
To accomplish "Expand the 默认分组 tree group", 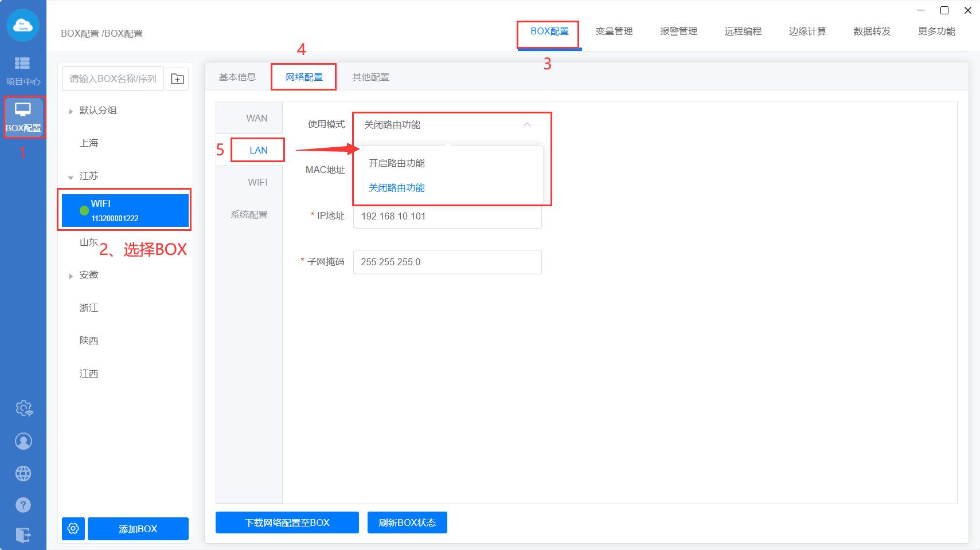I will coord(71,111).
